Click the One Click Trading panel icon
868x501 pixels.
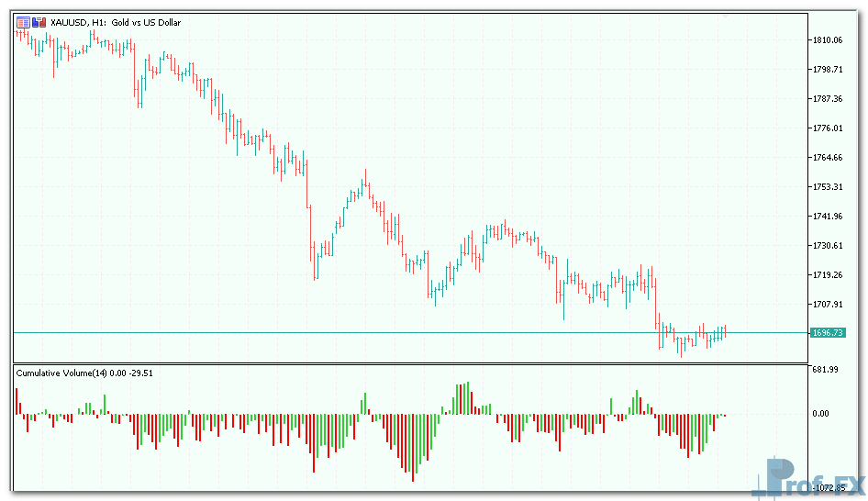[23, 22]
